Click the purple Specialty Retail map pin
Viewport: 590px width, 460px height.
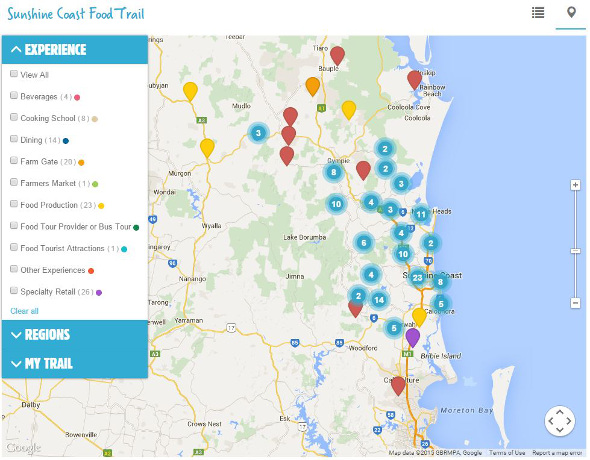point(413,338)
